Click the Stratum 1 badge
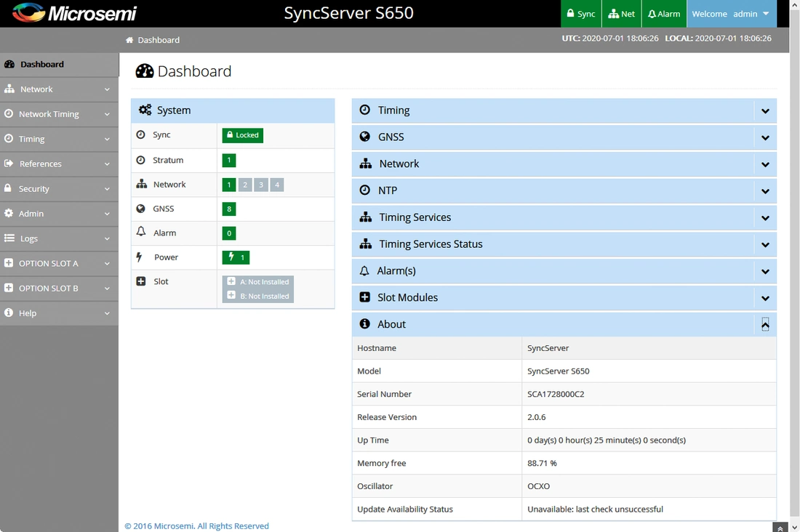This screenshot has height=532, width=800. 229,160
